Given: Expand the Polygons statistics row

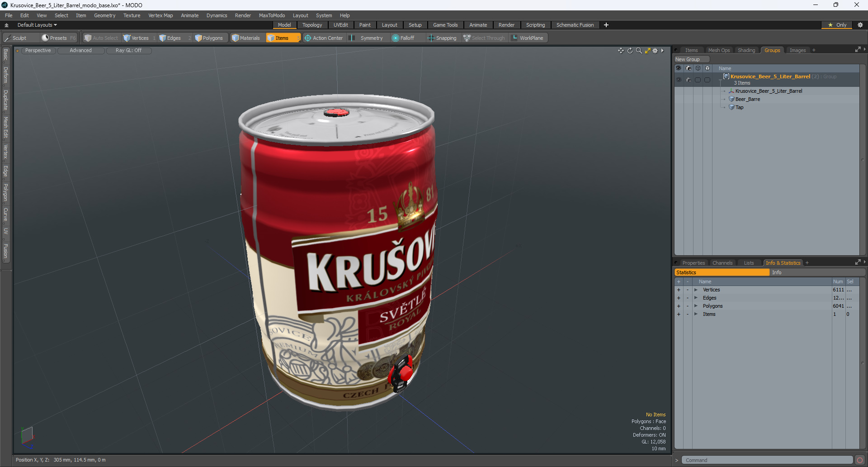Looking at the screenshot, I should point(696,306).
